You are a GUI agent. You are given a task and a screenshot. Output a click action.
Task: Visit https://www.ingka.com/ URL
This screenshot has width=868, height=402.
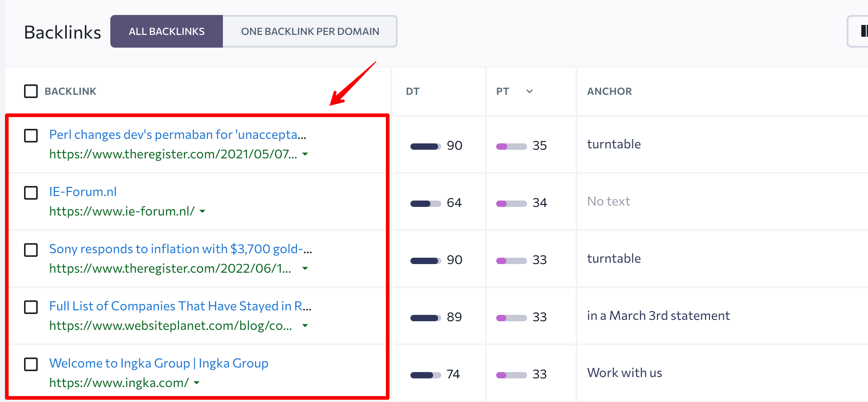point(119,383)
